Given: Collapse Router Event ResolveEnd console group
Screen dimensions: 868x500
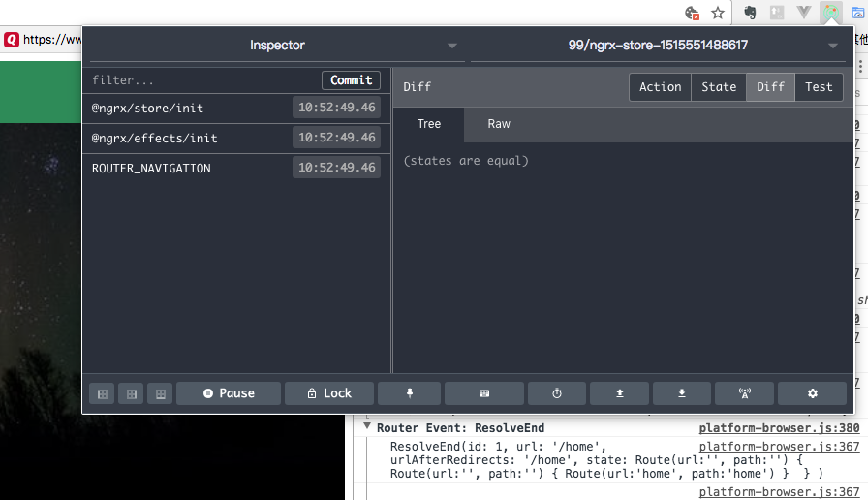Looking at the screenshot, I should coord(367,426).
